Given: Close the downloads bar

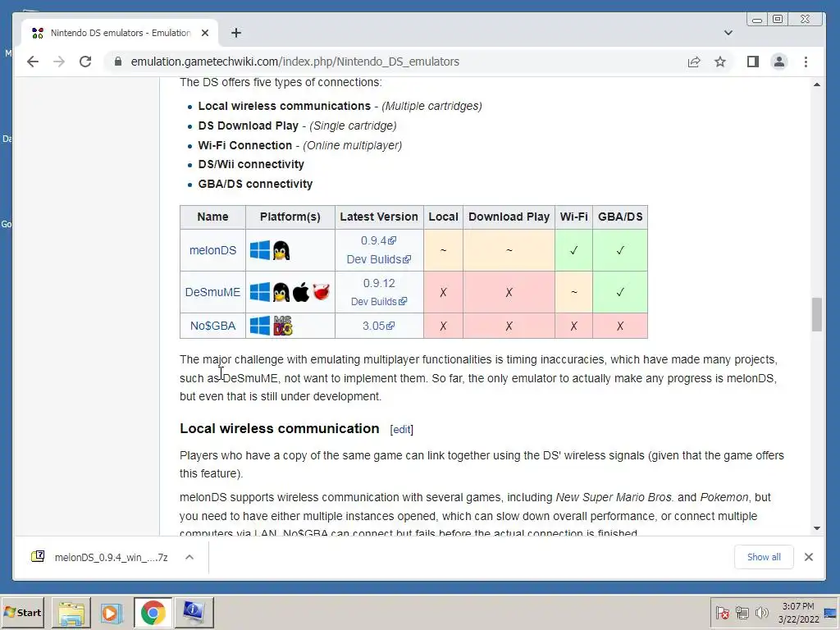Looking at the screenshot, I should click(808, 557).
